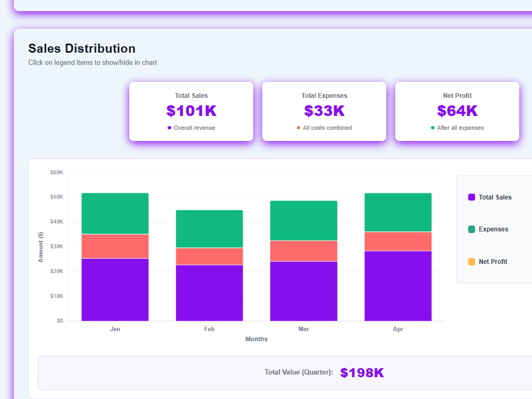This screenshot has height=399, width=532.
Task: Click the Mar red bar segment
Action: coord(304,251)
